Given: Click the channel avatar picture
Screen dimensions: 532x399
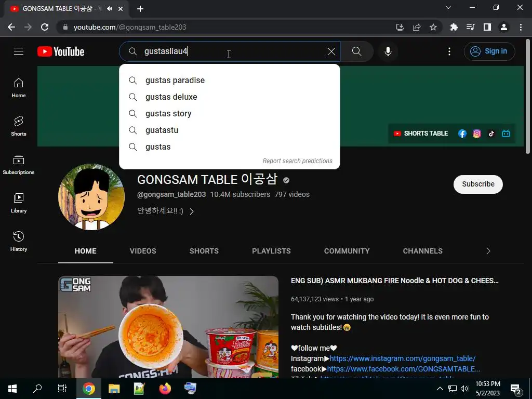Looking at the screenshot, I should 91,197.
